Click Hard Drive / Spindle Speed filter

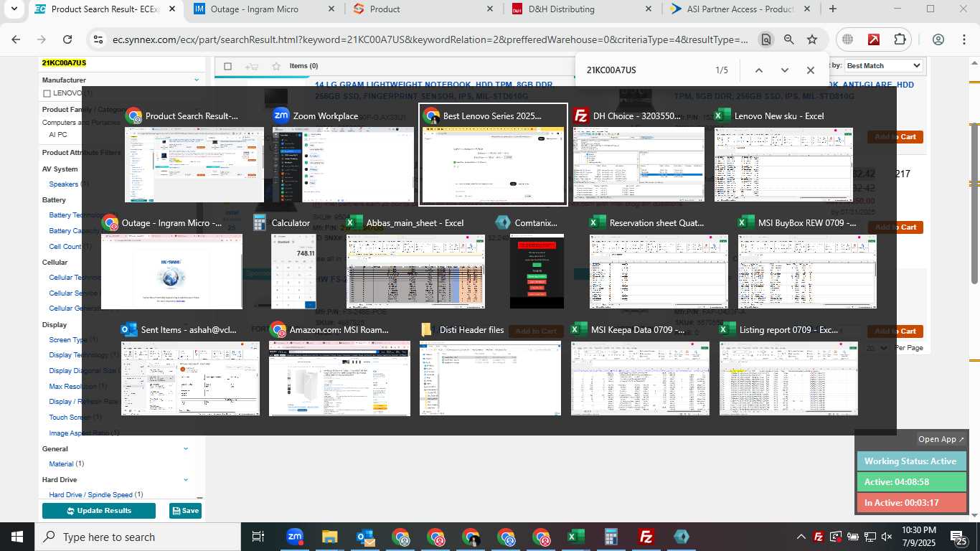tap(90, 494)
